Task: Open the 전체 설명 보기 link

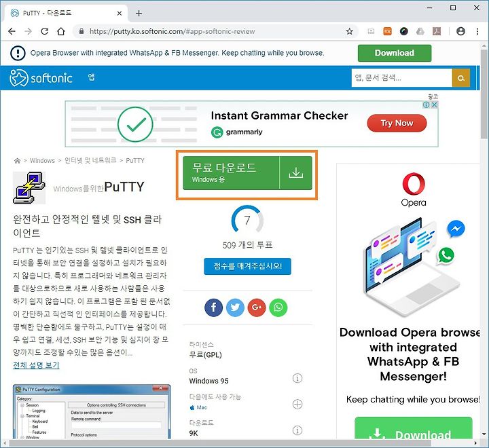Action: click(x=36, y=365)
